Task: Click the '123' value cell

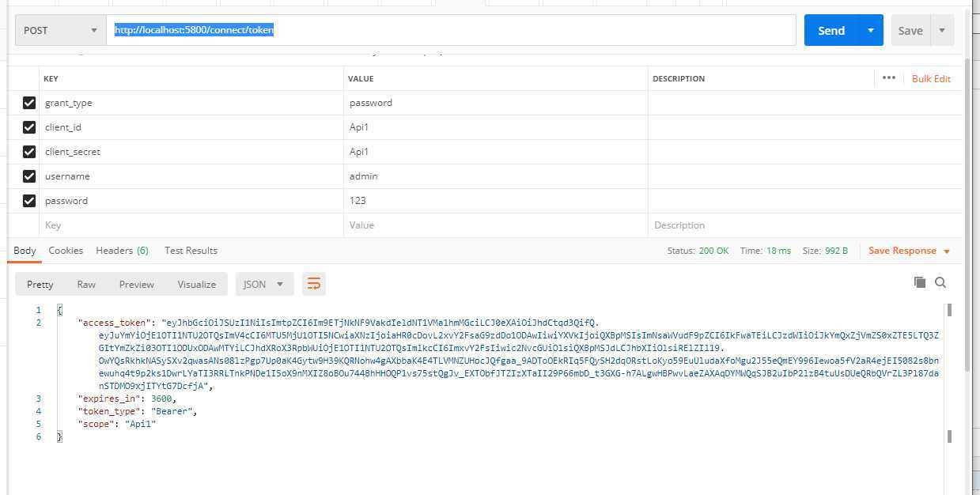Action: pyautogui.click(x=496, y=201)
